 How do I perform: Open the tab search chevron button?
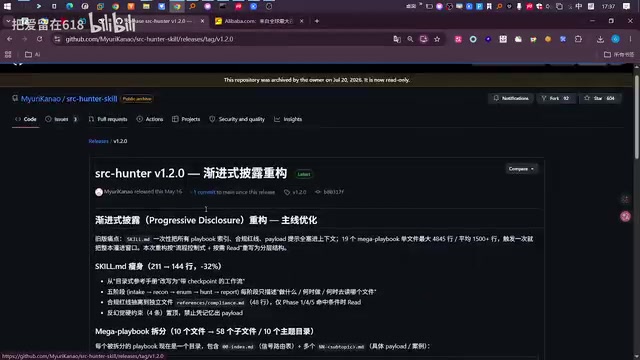(x=8, y=21)
